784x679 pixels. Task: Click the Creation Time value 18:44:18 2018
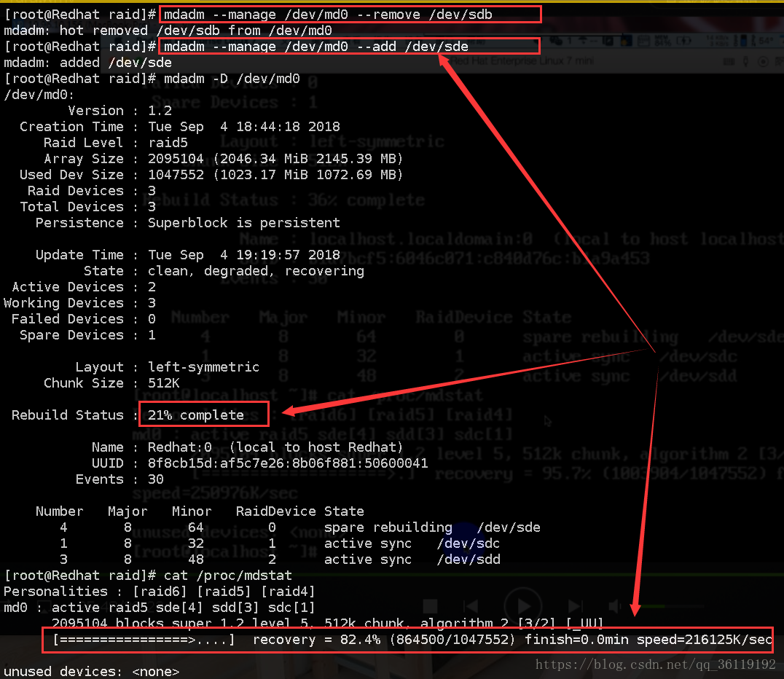point(288,127)
